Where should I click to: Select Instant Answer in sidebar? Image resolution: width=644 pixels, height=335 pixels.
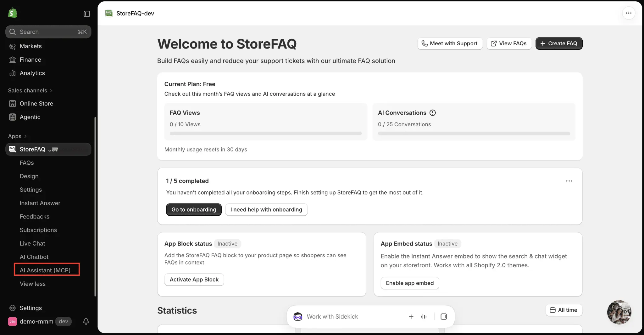click(x=40, y=203)
